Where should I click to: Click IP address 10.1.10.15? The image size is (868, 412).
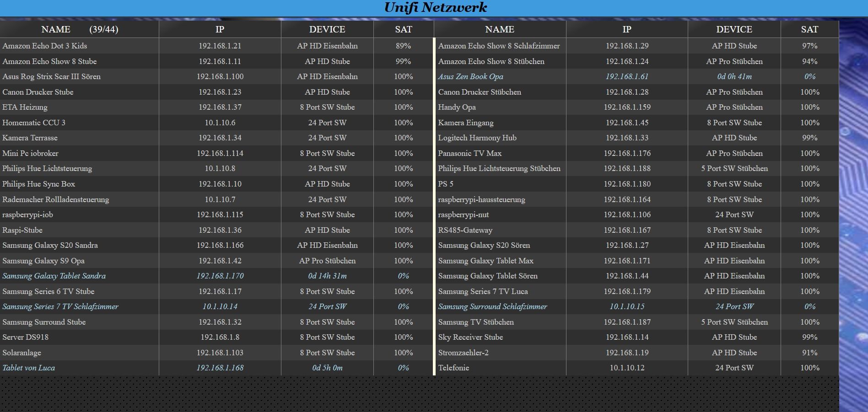(x=627, y=306)
